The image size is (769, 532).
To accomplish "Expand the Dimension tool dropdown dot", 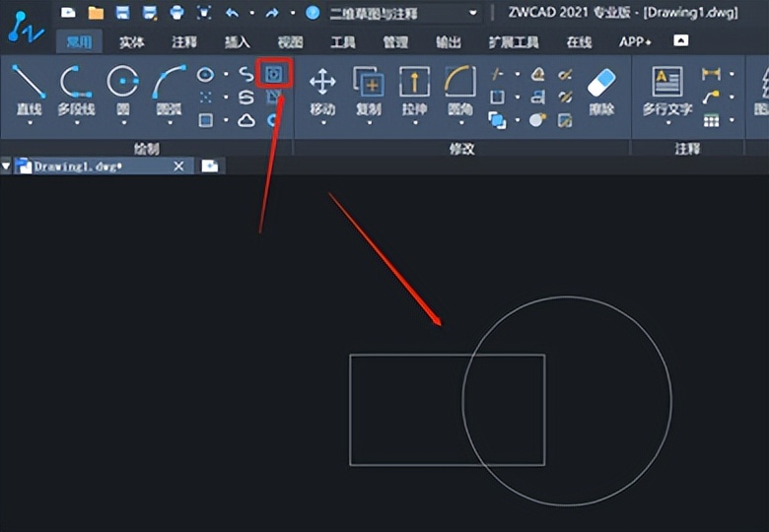I will pos(732,75).
